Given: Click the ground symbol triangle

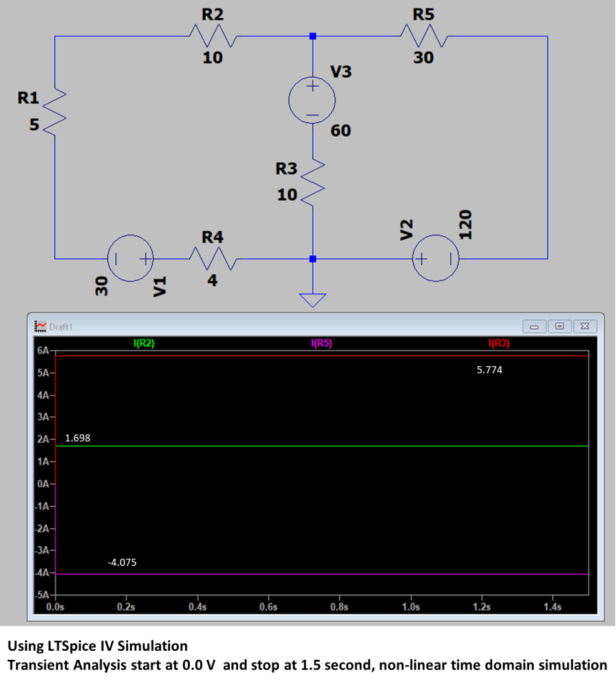Looking at the screenshot, I should tap(313, 300).
